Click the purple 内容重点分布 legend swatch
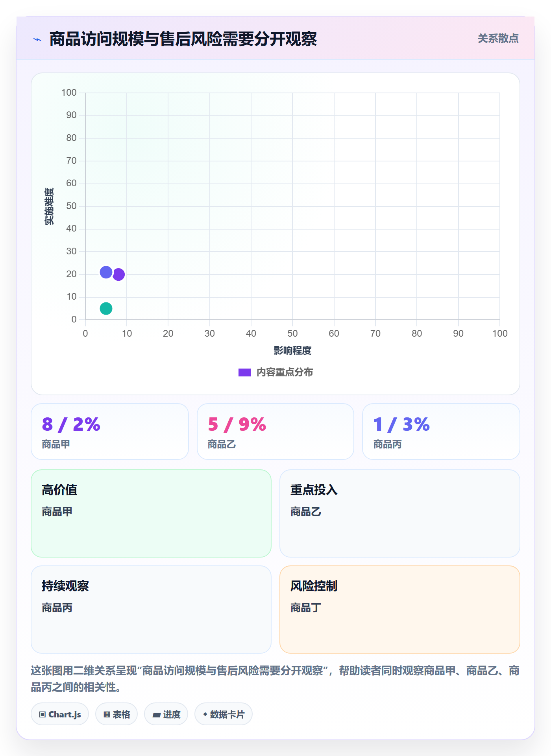 pos(245,372)
